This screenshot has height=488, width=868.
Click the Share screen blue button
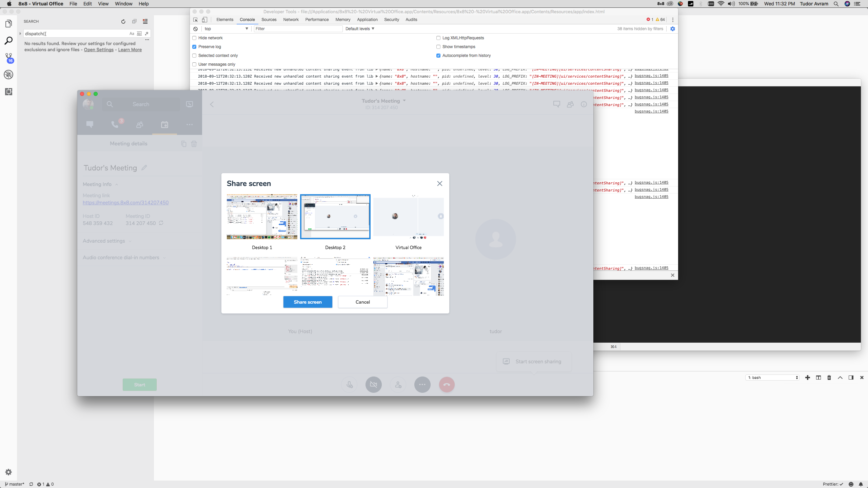308,302
